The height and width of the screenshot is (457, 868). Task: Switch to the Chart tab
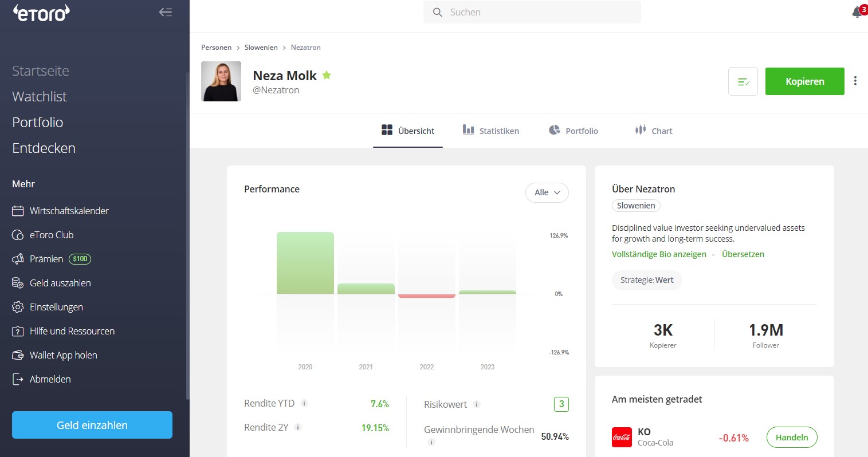pos(654,131)
